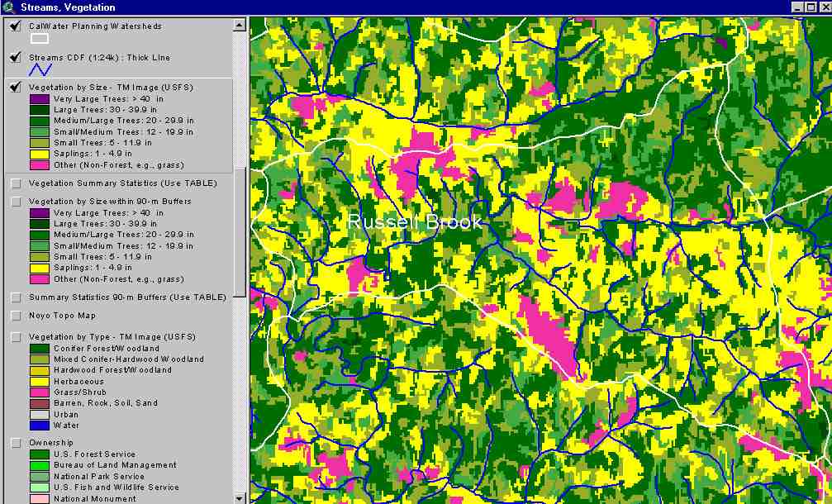
Task: Click the Small Trees 5-11.9 in swatch under Vegetation by Size - TM Image
Action: 40,143
